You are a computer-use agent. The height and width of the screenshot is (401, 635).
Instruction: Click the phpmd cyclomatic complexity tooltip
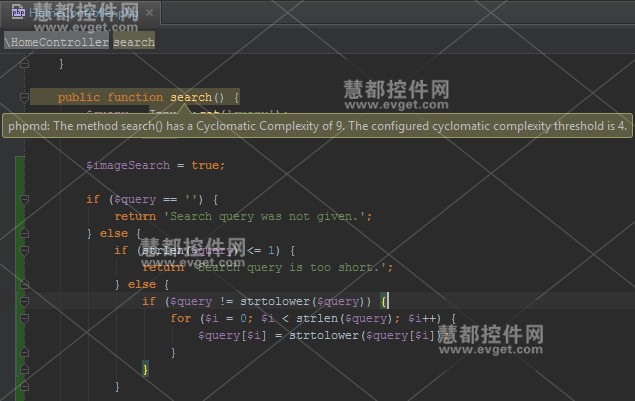coord(317,126)
